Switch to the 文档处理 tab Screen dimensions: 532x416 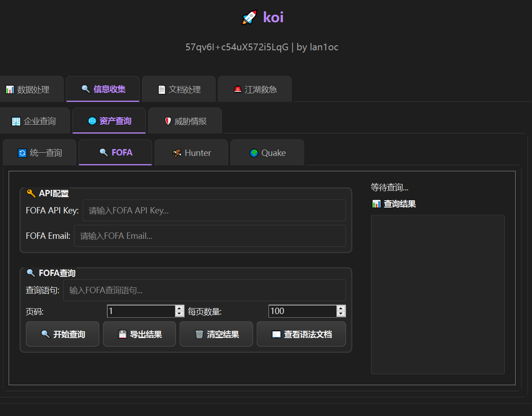pyautogui.click(x=179, y=89)
